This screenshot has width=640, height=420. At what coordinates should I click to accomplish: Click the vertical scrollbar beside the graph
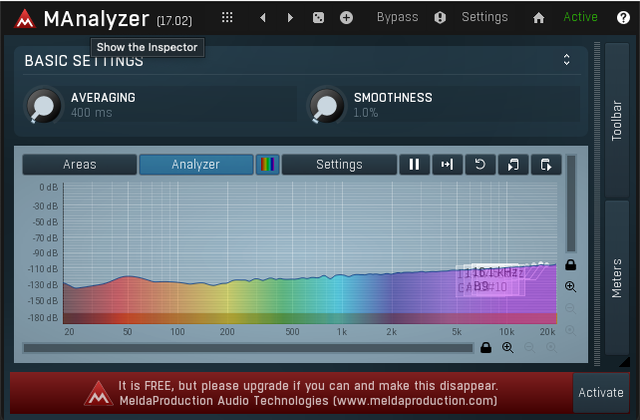pyautogui.click(x=571, y=203)
